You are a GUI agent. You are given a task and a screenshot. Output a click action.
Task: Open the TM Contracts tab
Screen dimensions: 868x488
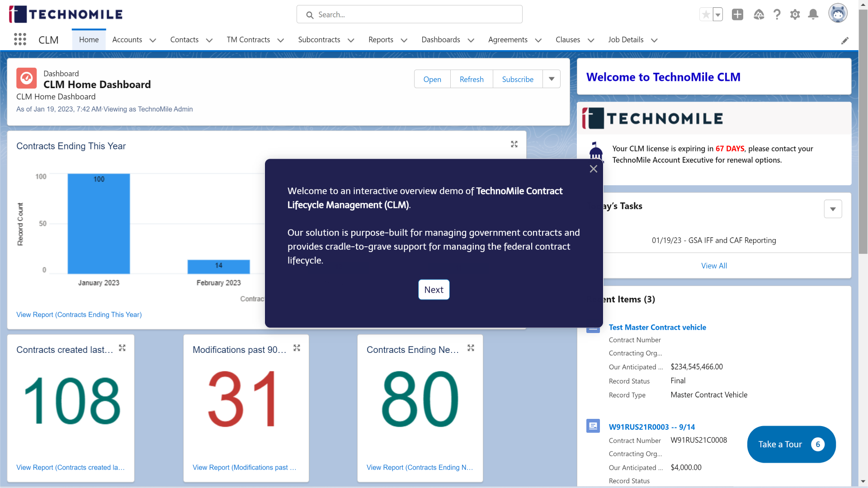248,40
